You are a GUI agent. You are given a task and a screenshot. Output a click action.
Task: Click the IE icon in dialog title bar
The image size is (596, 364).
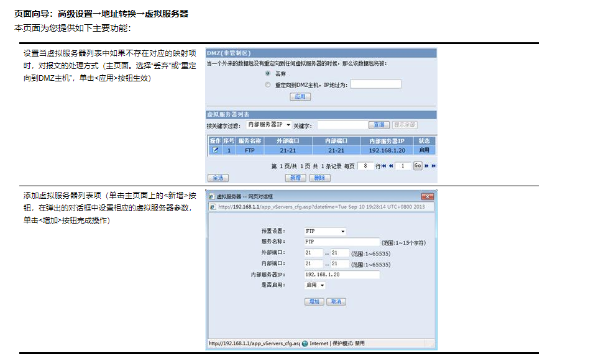click(x=212, y=196)
